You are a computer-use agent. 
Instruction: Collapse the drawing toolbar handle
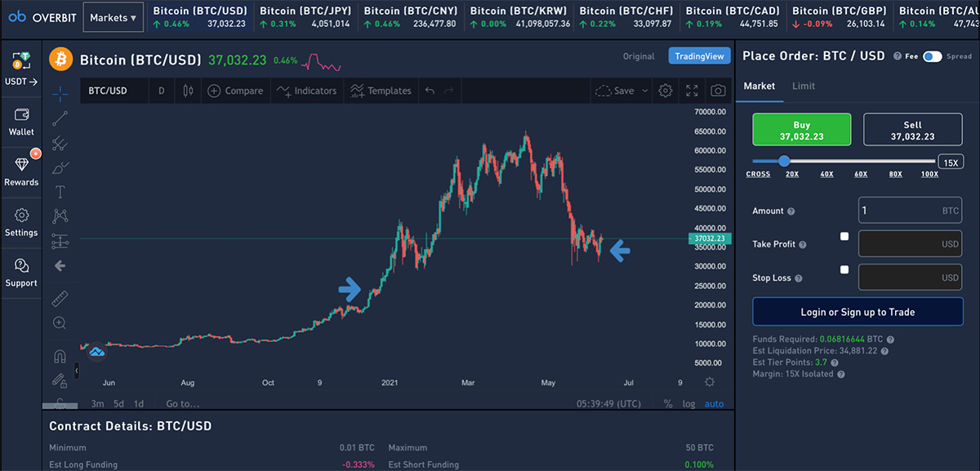tap(77, 371)
